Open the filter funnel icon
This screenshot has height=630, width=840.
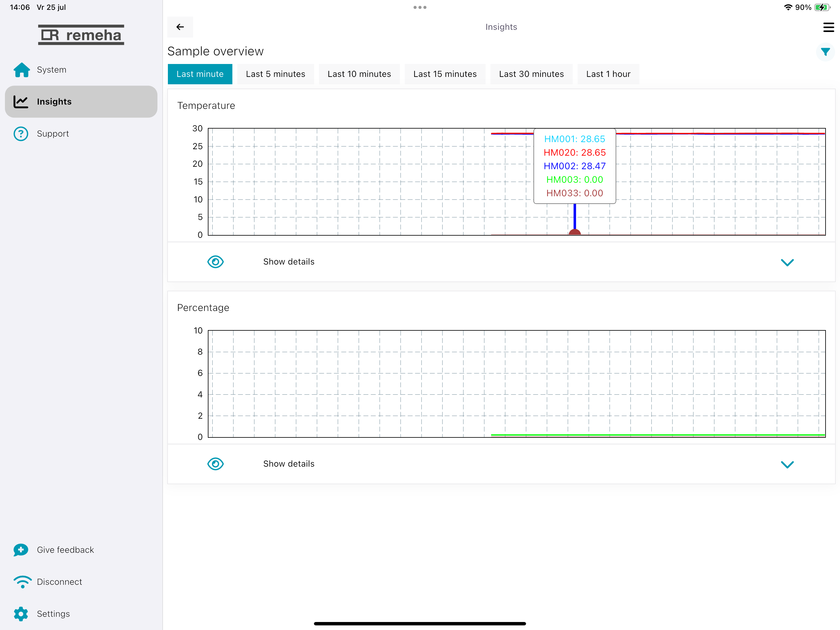(825, 52)
